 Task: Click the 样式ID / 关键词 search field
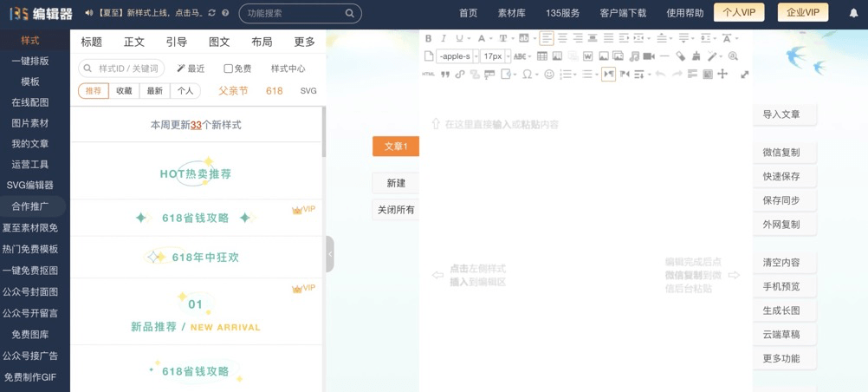[121, 69]
